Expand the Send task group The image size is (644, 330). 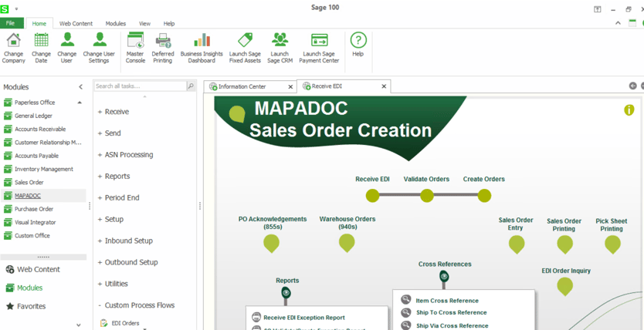[109, 133]
